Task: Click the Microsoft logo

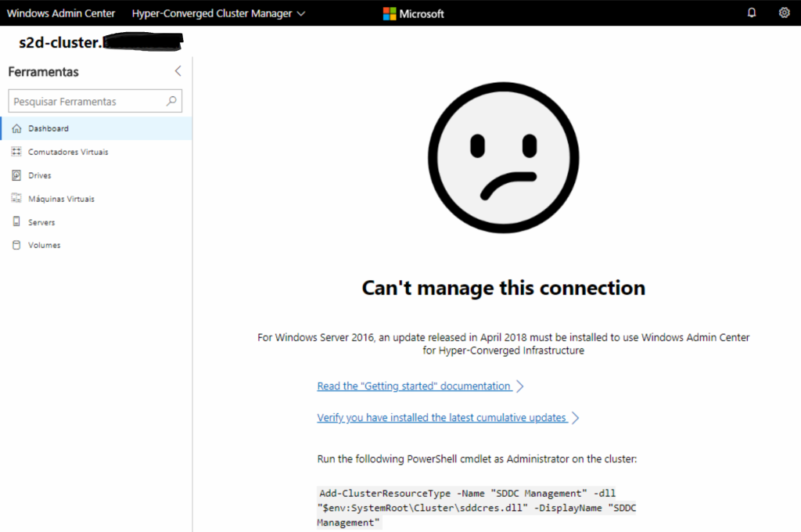Action: tap(412, 13)
